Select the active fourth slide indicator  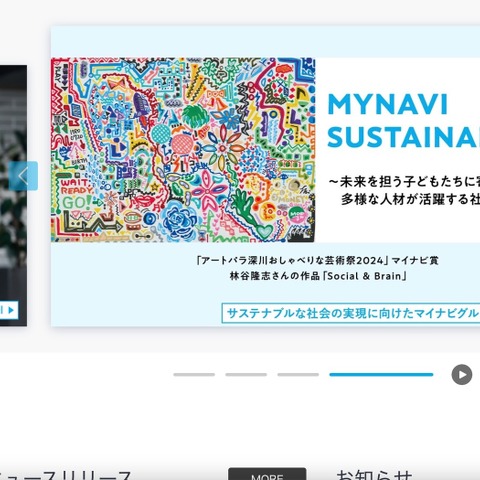point(381,375)
